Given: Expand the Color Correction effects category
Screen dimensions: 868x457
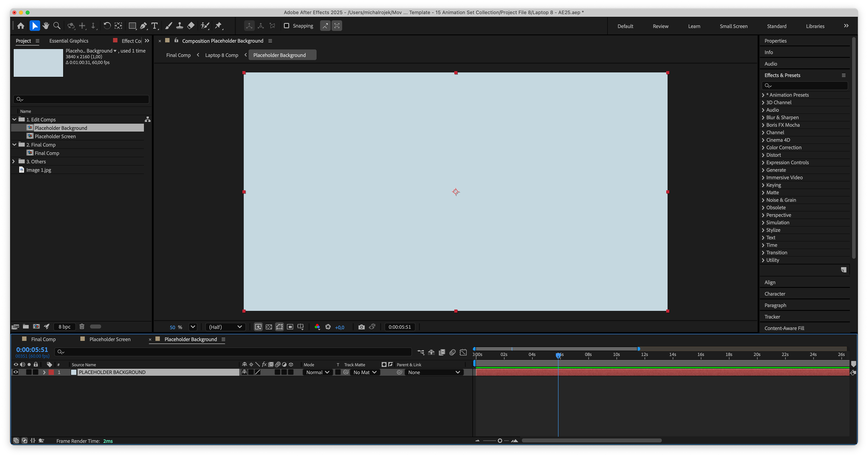Looking at the screenshot, I should pos(763,148).
